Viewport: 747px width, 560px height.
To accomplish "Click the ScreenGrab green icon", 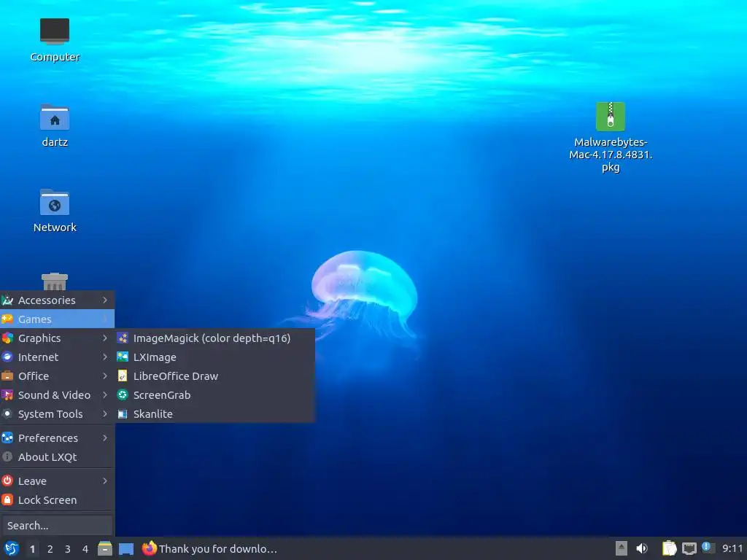I will point(123,394).
